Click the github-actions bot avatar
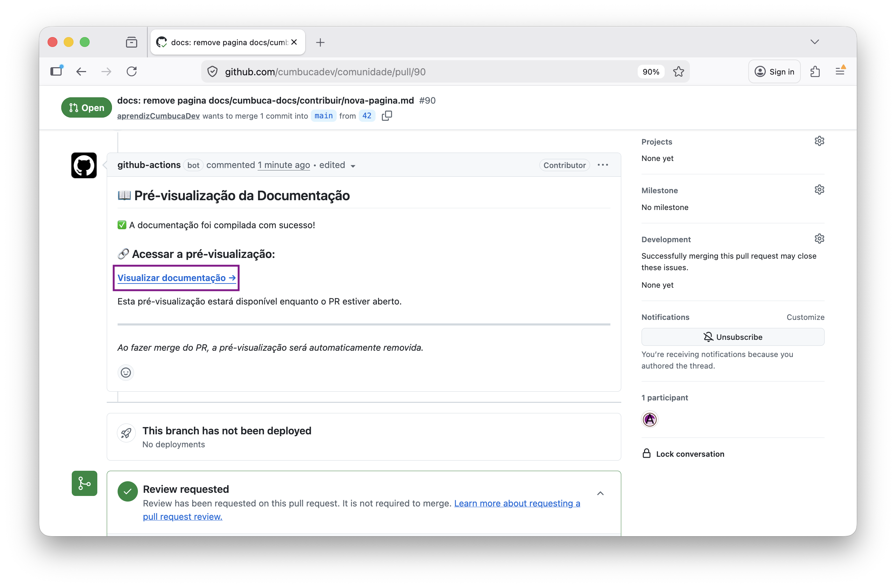 click(84, 165)
